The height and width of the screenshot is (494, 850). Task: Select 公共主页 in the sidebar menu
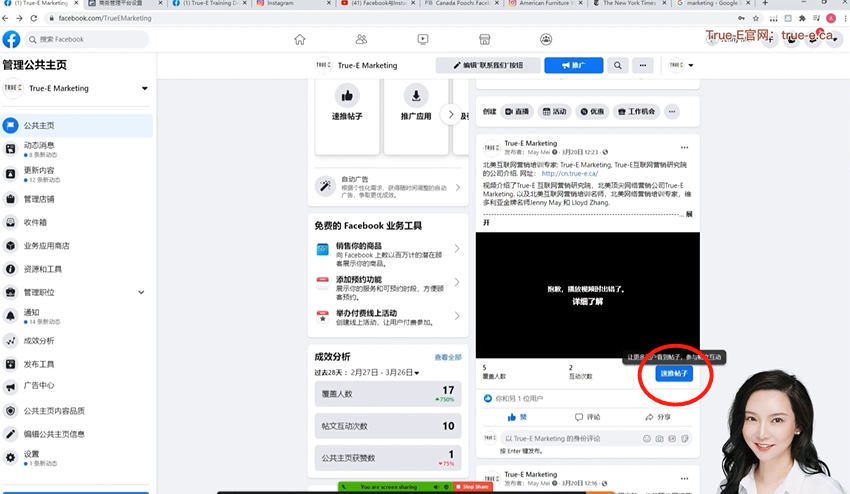coord(39,126)
